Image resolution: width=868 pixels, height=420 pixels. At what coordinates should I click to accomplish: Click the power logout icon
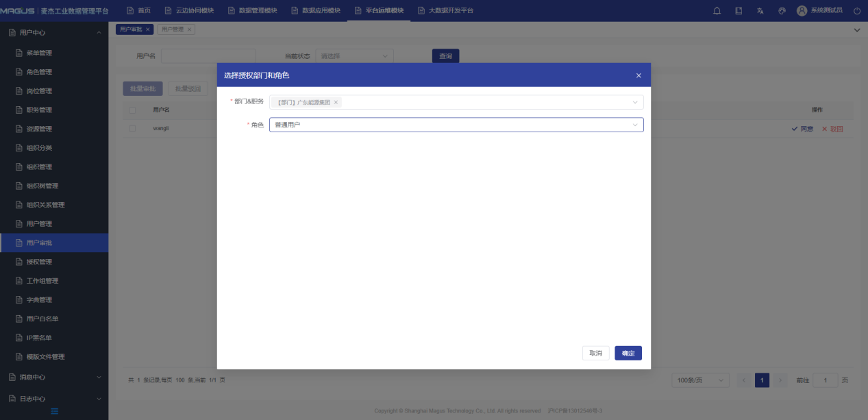[x=856, y=11]
